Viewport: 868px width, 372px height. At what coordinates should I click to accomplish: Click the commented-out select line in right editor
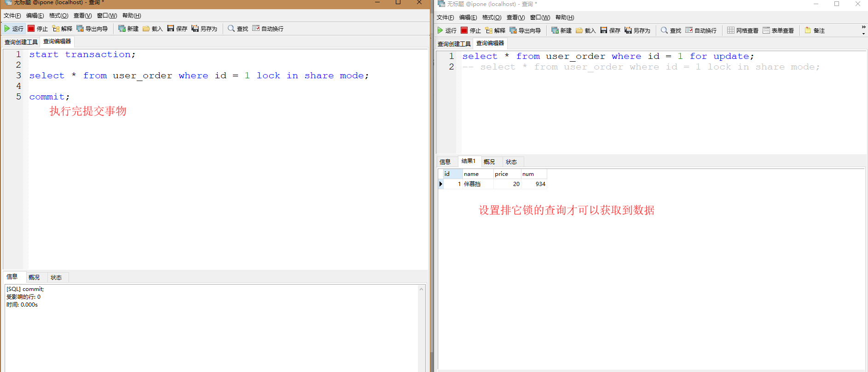(641, 67)
